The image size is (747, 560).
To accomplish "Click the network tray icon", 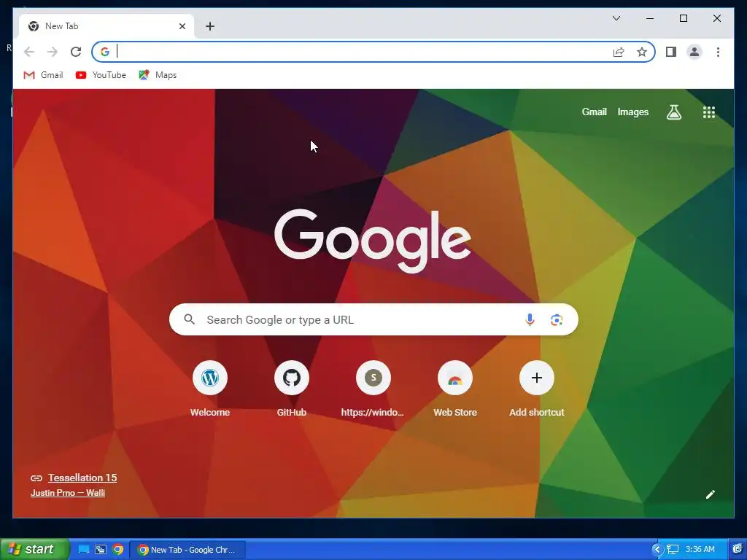I will pos(672,550).
